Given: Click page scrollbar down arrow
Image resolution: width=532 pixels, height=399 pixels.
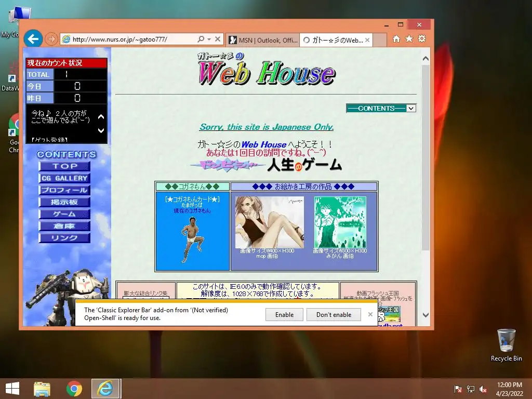Looking at the screenshot, I should point(425,315).
